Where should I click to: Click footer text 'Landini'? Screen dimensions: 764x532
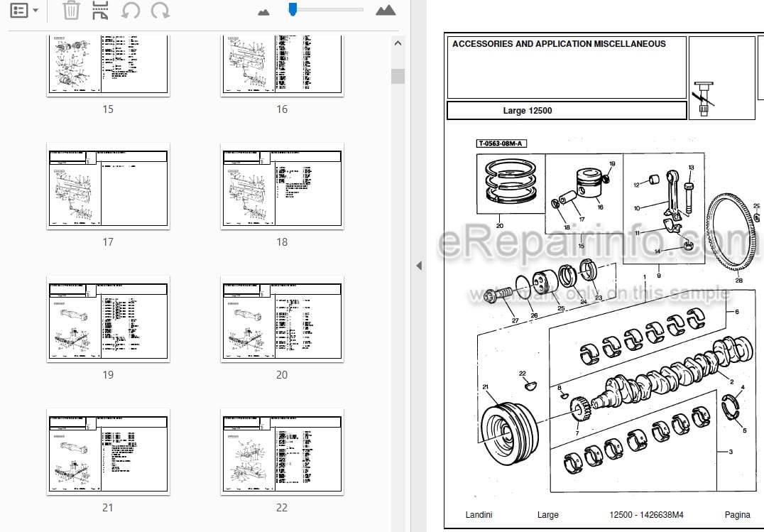pyautogui.click(x=479, y=514)
